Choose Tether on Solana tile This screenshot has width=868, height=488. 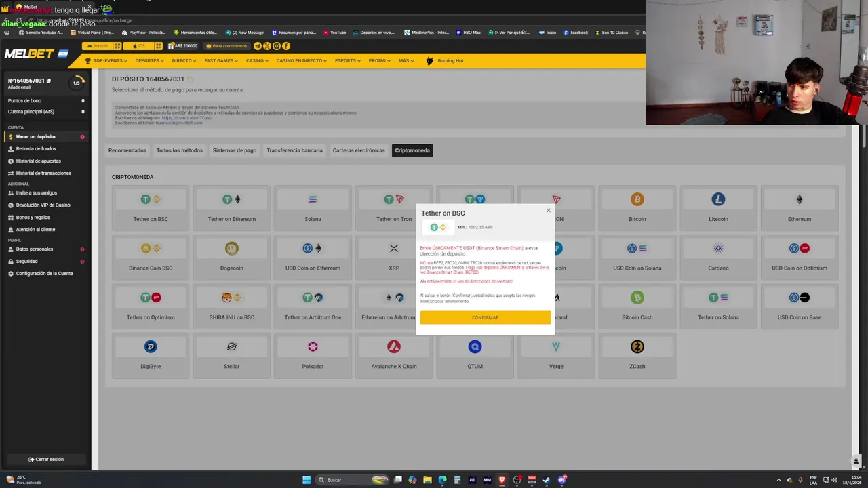[x=718, y=305]
